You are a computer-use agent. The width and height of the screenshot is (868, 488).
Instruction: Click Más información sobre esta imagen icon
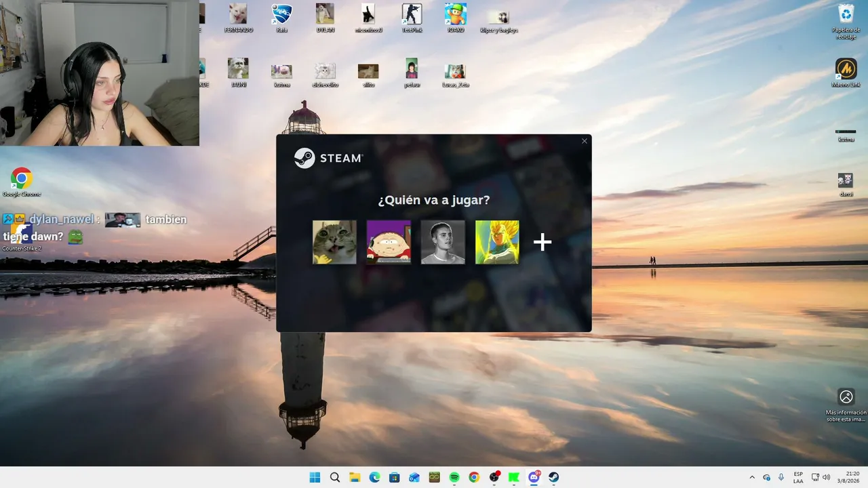click(846, 405)
